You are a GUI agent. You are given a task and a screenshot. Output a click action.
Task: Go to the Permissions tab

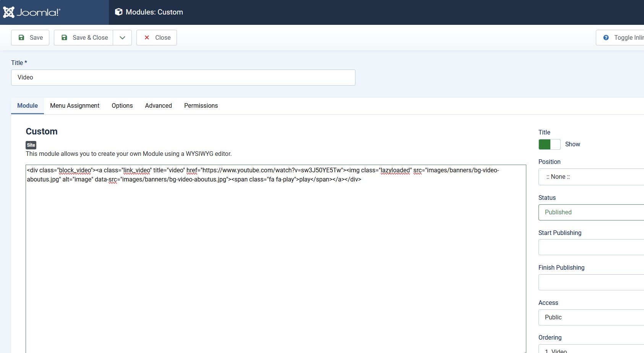tap(201, 106)
